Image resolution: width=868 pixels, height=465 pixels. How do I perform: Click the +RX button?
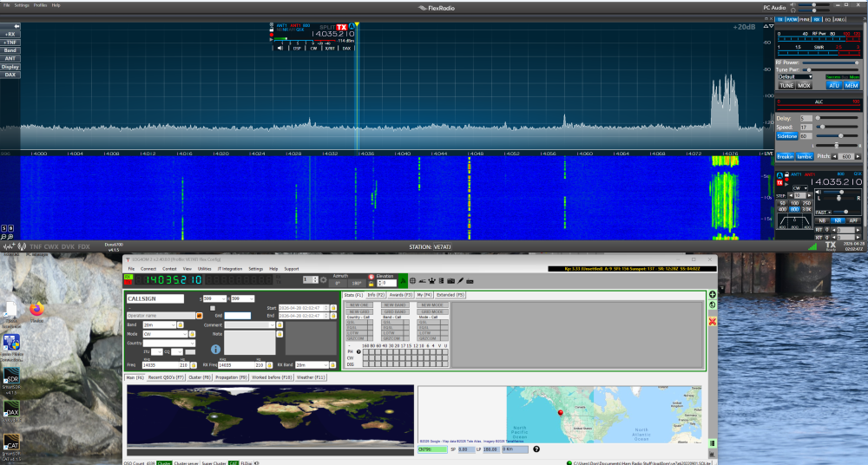(x=10, y=34)
